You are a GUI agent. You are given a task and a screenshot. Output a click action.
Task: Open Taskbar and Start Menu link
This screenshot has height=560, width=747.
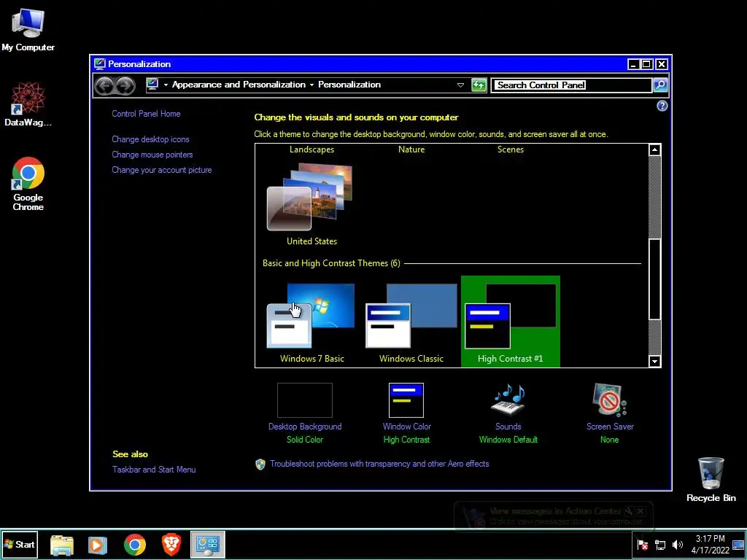(154, 469)
